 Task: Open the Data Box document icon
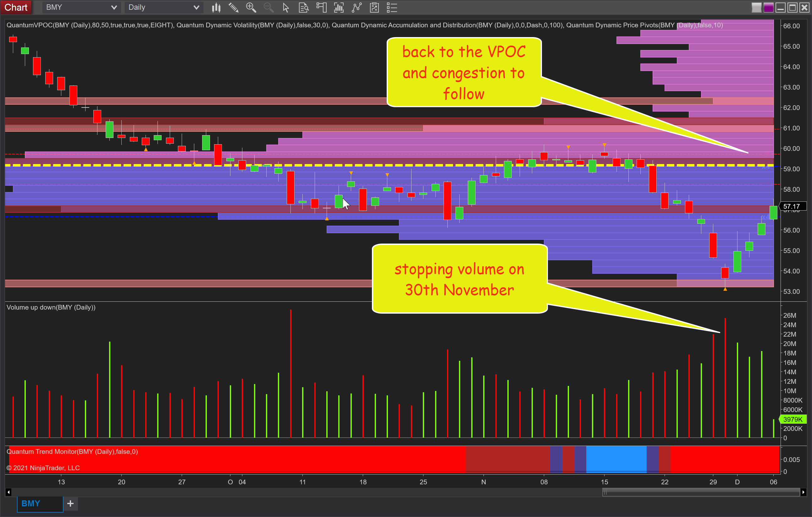[x=303, y=8]
